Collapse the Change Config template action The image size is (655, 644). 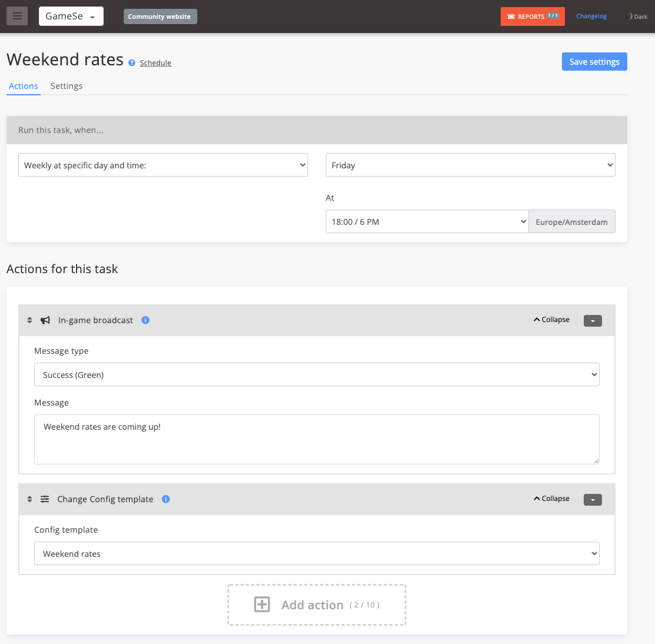click(x=551, y=499)
